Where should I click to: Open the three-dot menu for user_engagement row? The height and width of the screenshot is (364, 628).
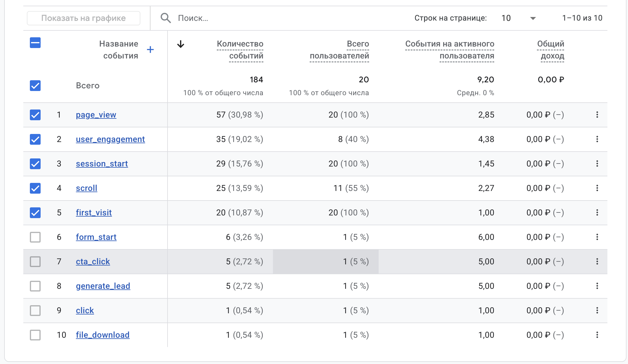(x=597, y=139)
